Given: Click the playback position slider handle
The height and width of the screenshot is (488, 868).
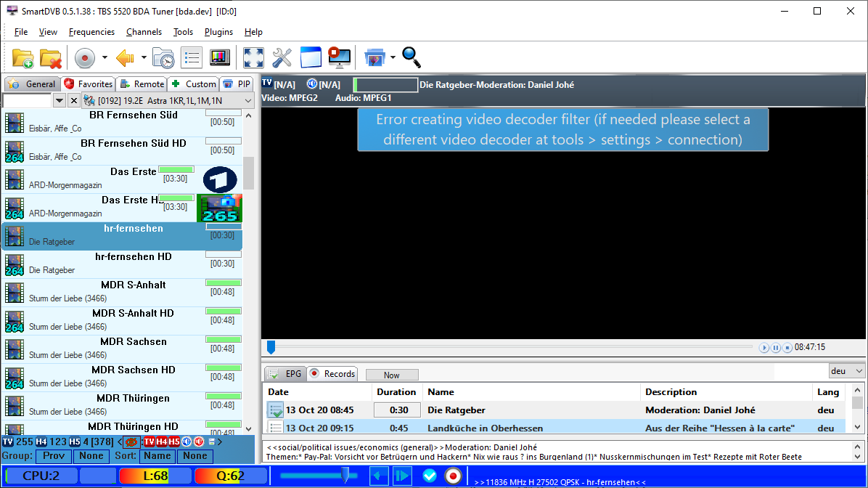Looking at the screenshot, I should [x=271, y=347].
